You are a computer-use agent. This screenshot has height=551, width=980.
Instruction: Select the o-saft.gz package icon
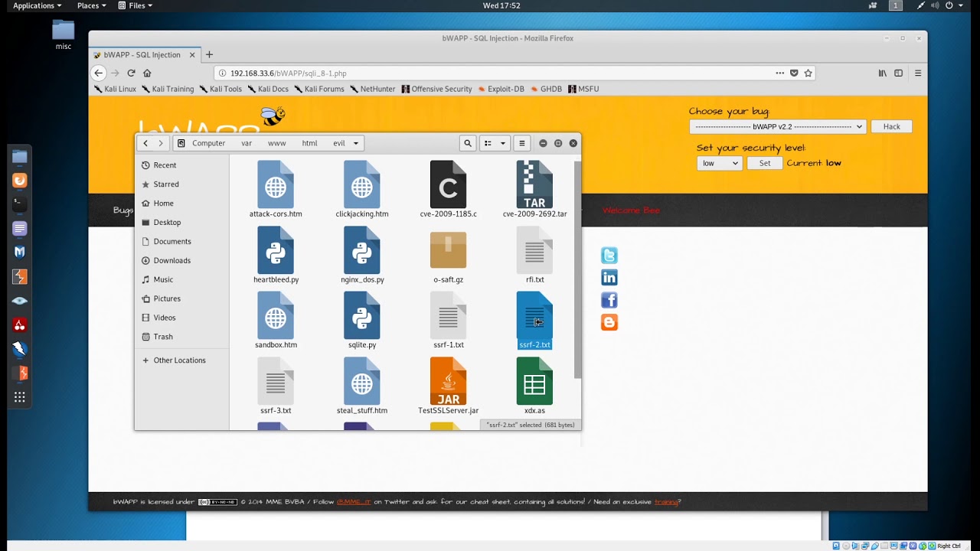pyautogui.click(x=449, y=250)
